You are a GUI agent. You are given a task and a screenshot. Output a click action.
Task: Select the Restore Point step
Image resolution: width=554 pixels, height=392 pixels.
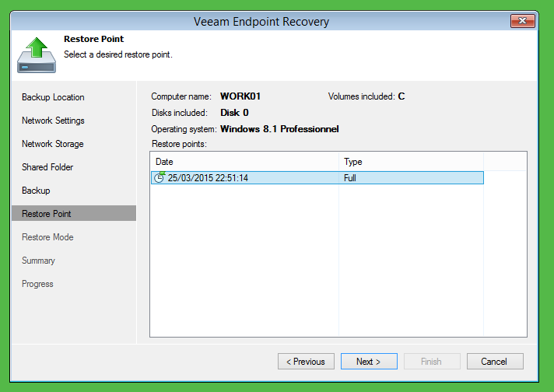(74, 213)
